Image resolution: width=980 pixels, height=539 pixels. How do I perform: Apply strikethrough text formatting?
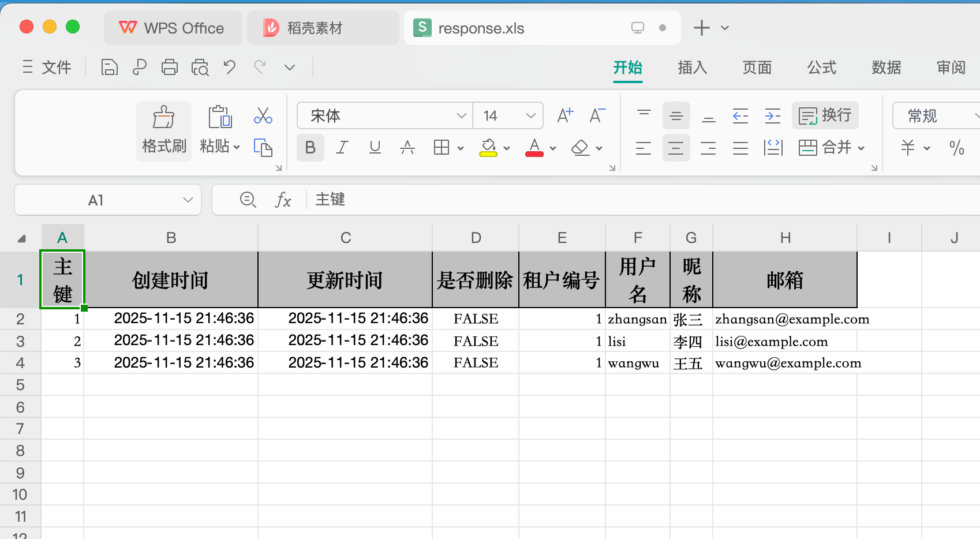pyautogui.click(x=407, y=148)
